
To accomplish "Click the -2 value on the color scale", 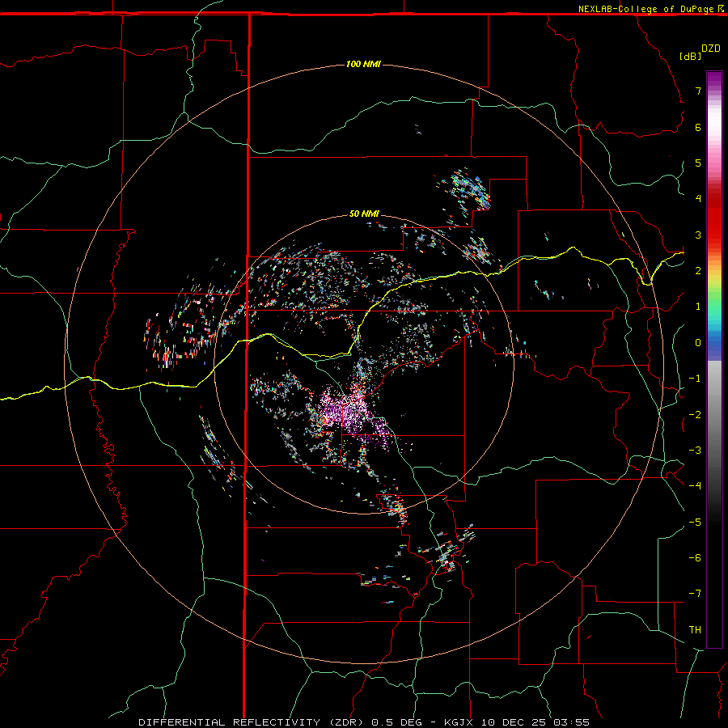I will tap(695, 415).
